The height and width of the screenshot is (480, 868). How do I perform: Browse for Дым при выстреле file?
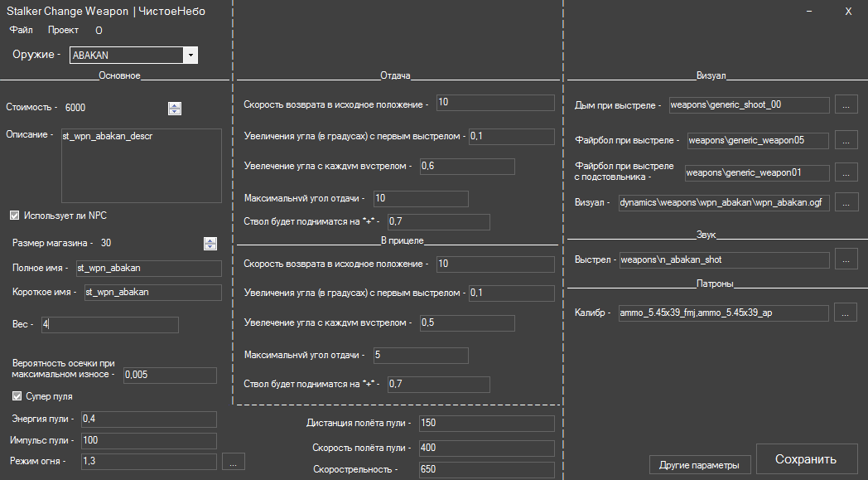click(x=846, y=104)
